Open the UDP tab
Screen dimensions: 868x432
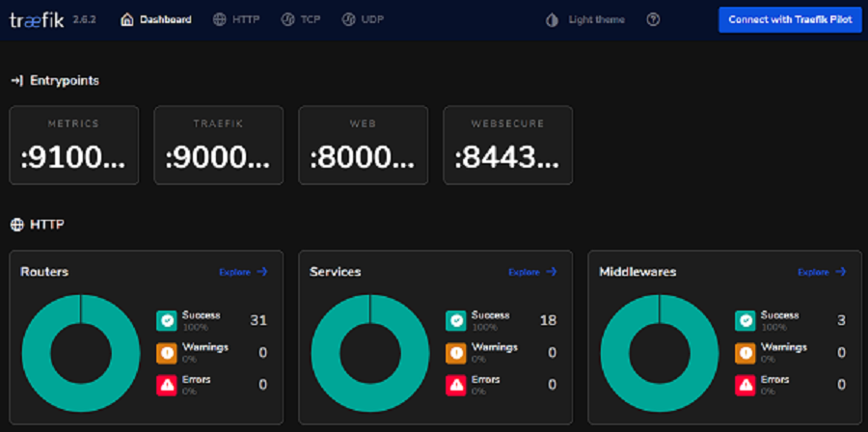click(363, 20)
